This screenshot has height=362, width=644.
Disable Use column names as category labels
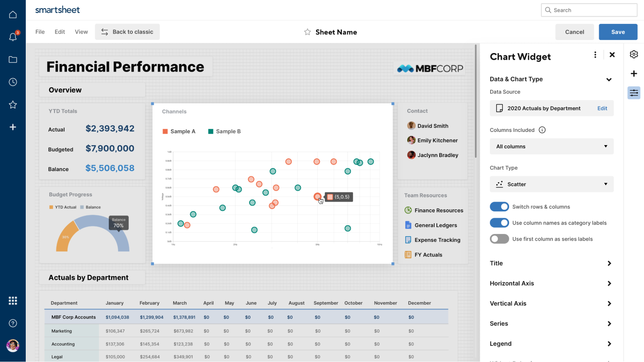pyautogui.click(x=499, y=223)
